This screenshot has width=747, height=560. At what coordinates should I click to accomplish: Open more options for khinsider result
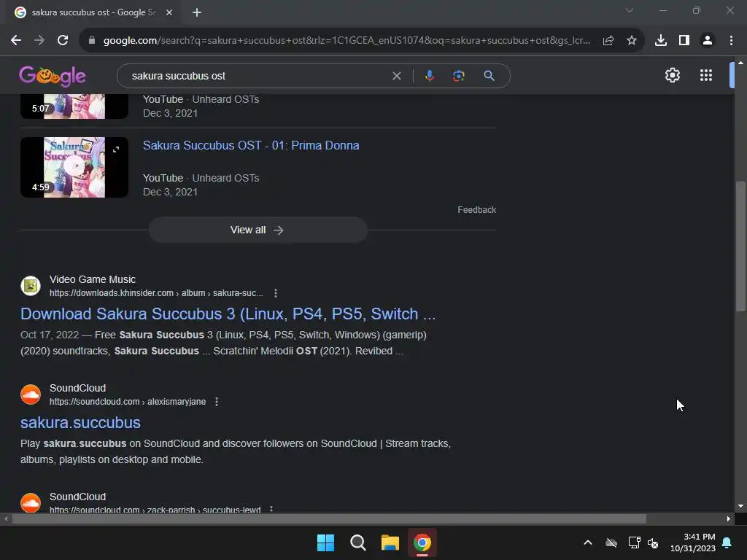coord(275,293)
